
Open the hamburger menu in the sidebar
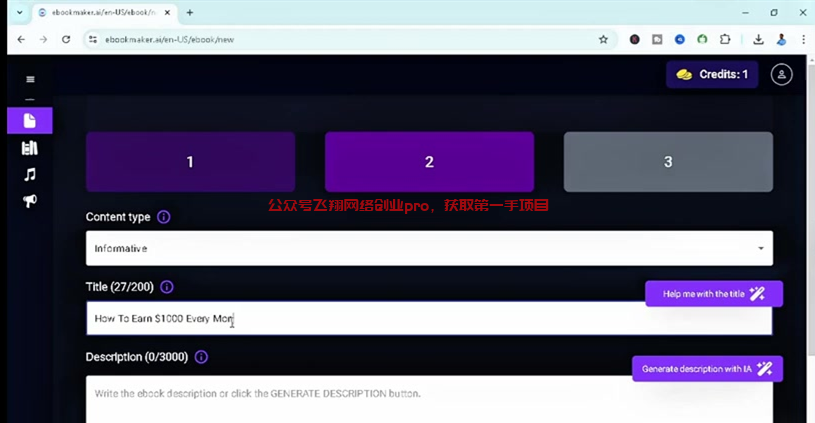pos(30,79)
